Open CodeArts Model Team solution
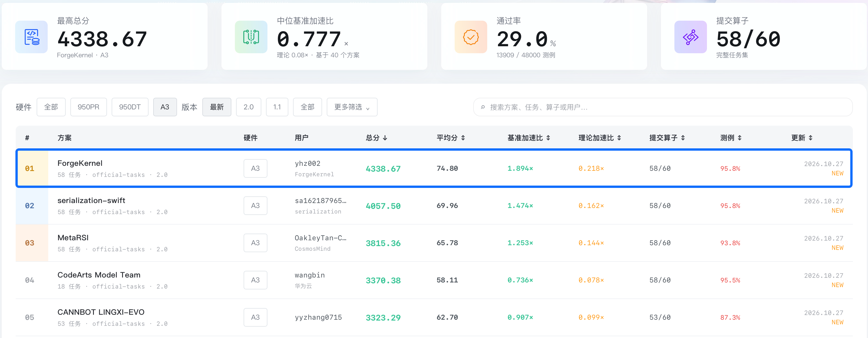 99,275
